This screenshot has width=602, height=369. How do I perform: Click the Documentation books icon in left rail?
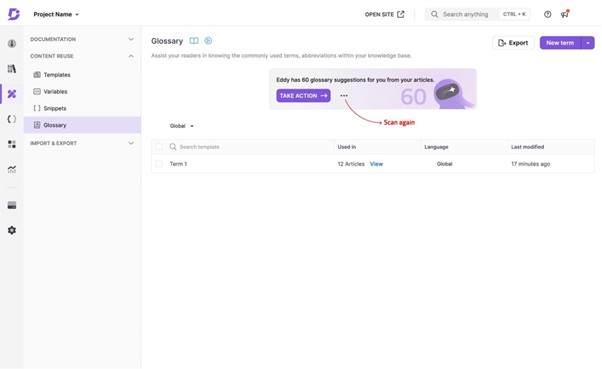coord(12,69)
